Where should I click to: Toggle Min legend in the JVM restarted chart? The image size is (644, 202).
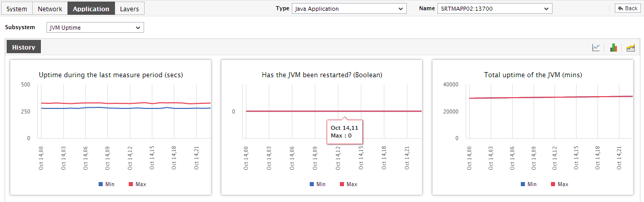click(317, 184)
